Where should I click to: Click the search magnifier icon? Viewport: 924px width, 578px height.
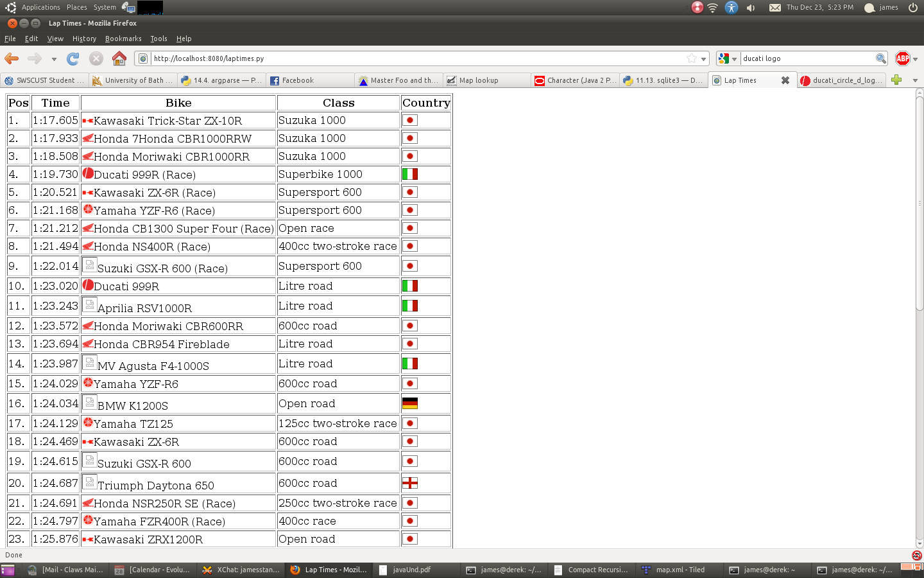pyautogui.click(x=881, y=58)
